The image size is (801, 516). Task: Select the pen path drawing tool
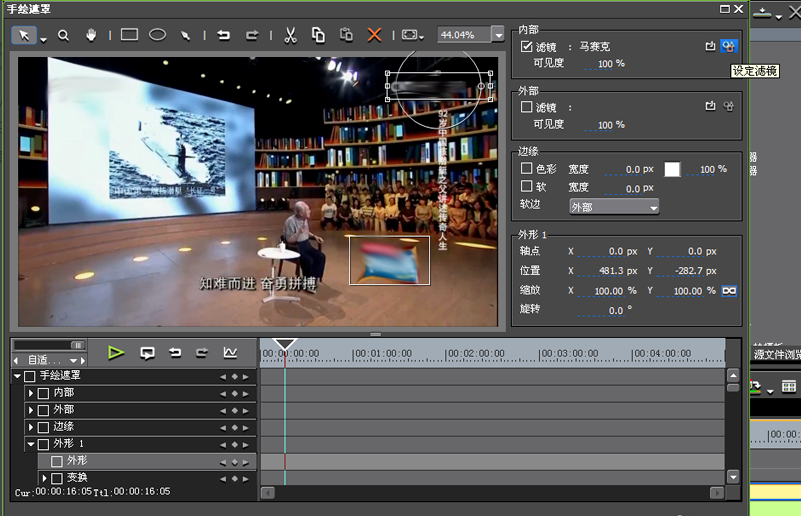point(185,35)
